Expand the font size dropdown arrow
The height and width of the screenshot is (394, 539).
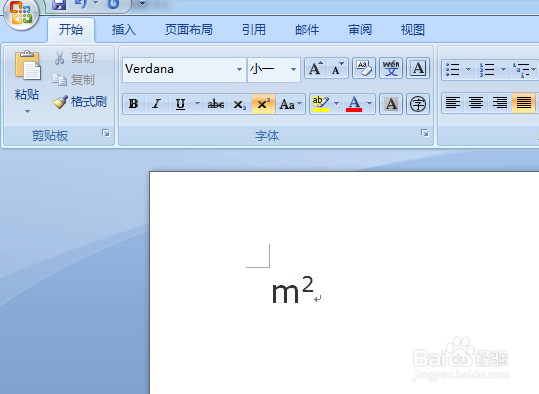(293, 69)
